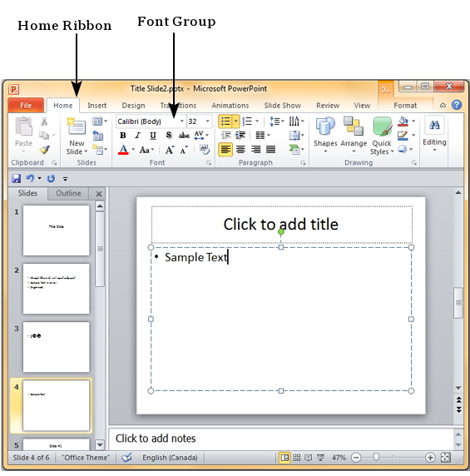Click the Undo arrow icon
Screen dimensions: 470x476
coord(30,178)
